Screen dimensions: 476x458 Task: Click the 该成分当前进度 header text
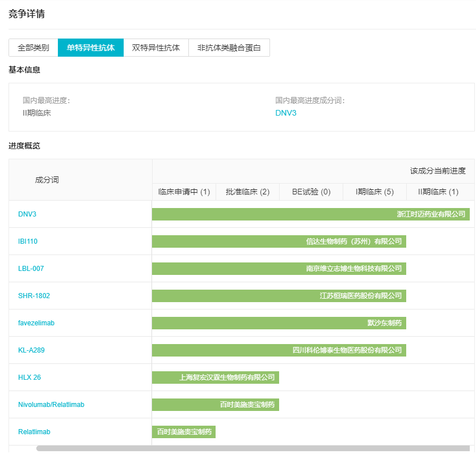(438, 171)
